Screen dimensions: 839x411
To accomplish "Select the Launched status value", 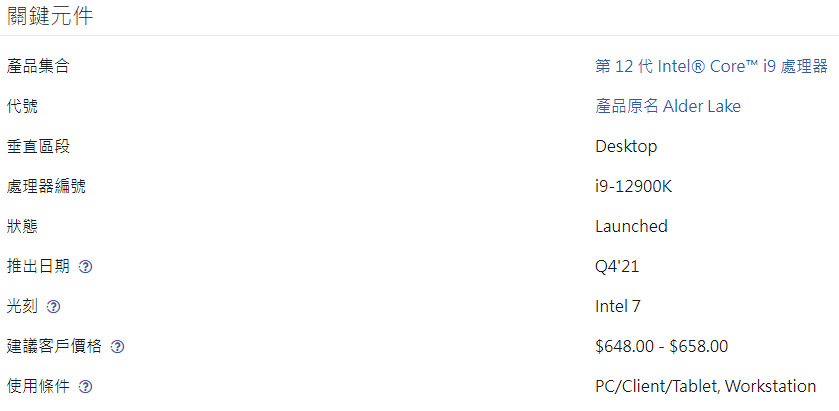I will [x=631, y=226].
